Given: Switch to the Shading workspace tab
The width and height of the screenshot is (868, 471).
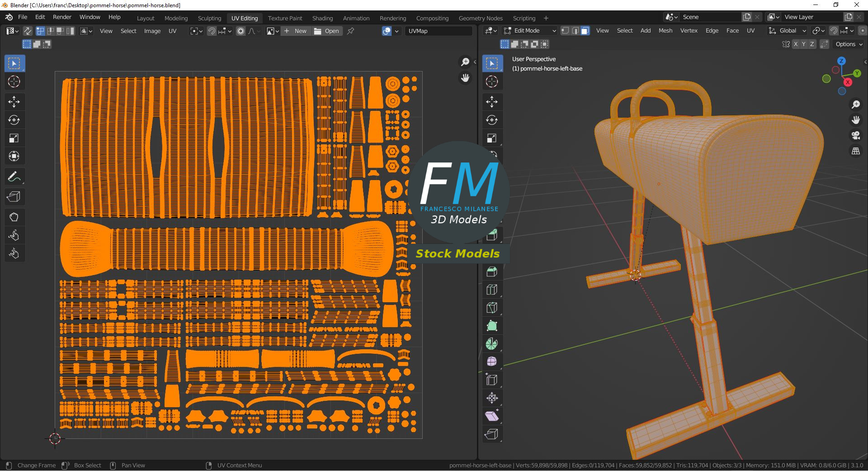Looking at the screenshot, I should tap(322, 18).
